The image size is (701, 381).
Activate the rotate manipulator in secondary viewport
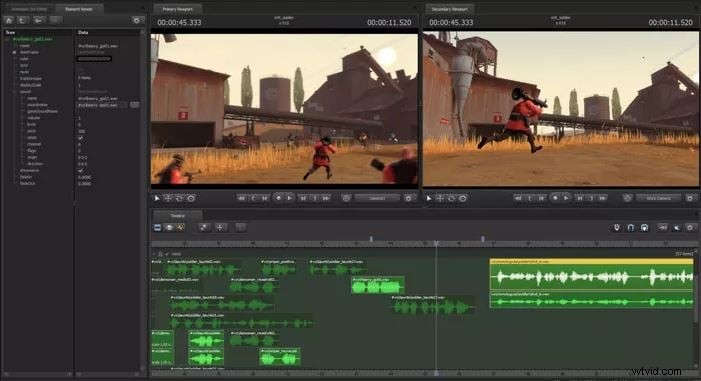(452, 198)
